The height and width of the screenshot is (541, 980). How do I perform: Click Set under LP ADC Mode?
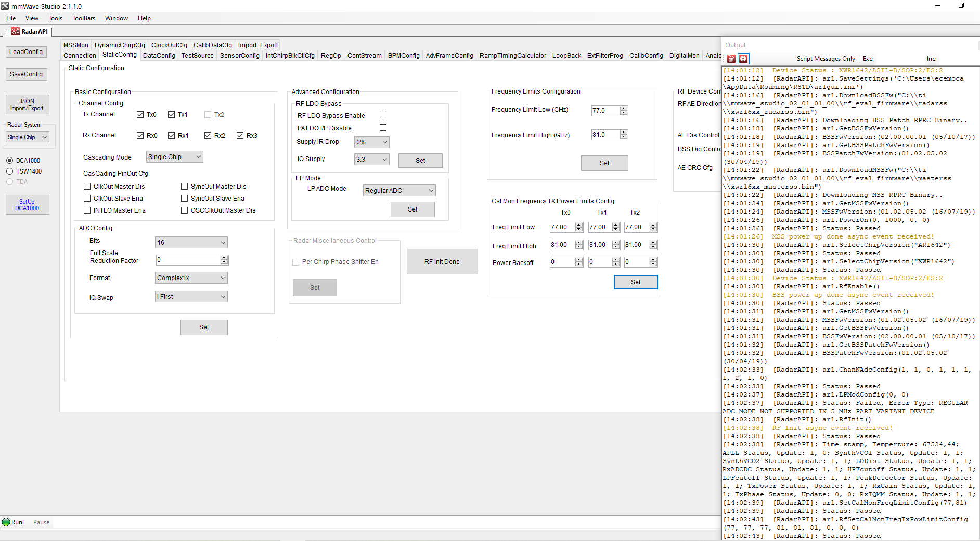[412, 209]
